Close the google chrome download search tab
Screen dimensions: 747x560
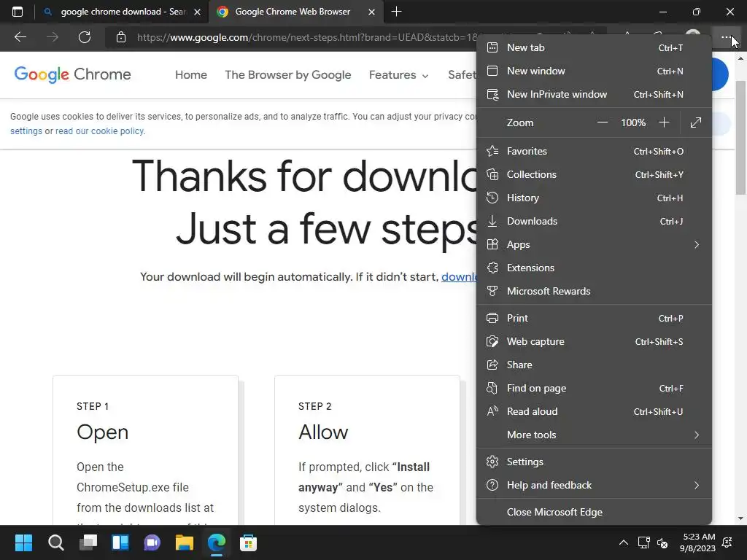tap(197, 12)
